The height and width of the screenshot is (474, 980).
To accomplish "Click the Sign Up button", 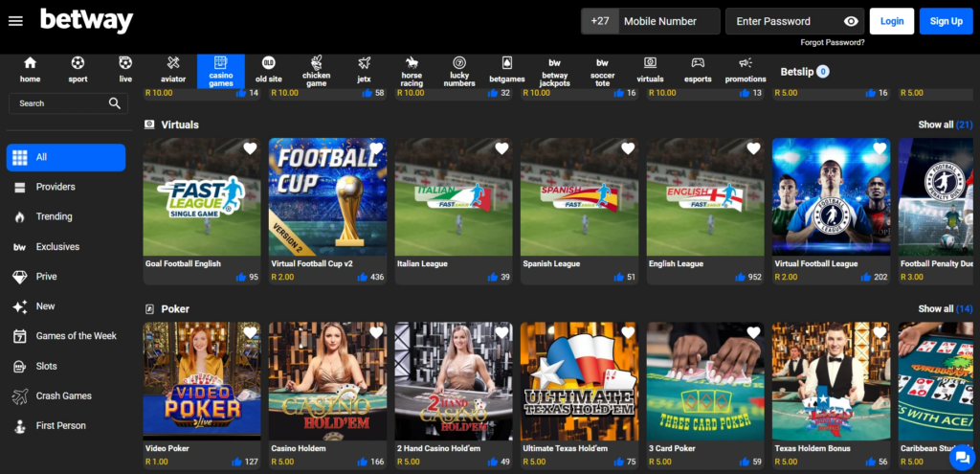I will click(x=947, y=21).
